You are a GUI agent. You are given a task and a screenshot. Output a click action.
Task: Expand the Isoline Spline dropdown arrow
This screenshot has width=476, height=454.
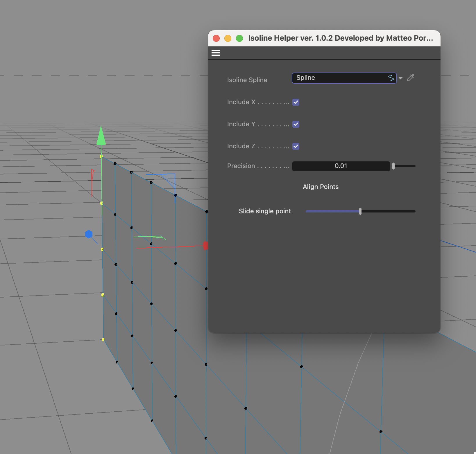pyautogui.click(x=401, y=78)
